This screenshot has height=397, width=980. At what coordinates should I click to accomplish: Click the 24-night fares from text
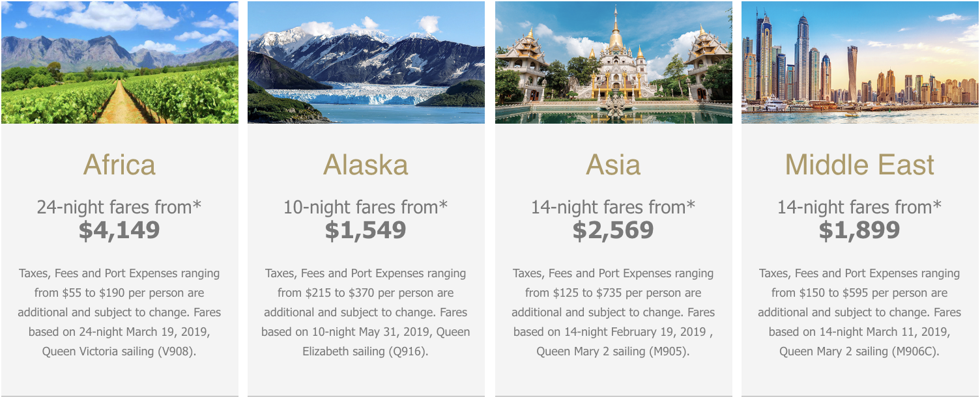(119, 207)
